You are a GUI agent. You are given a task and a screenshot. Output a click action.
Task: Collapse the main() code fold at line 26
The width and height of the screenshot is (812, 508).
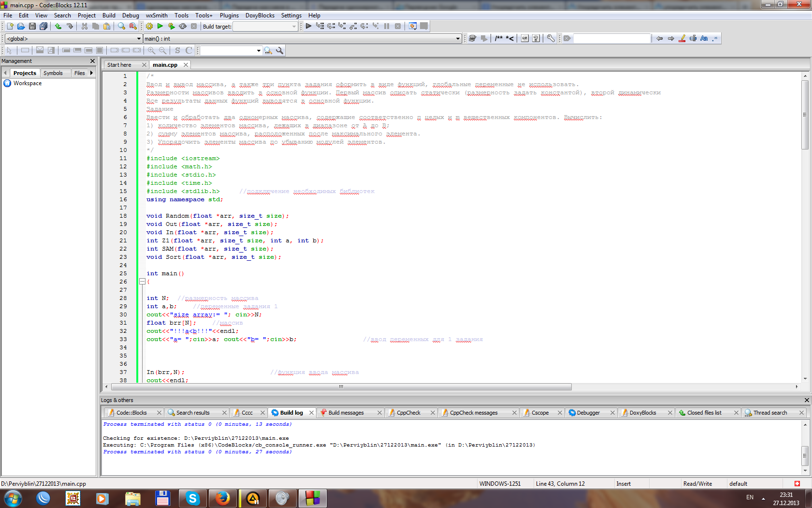142,281
